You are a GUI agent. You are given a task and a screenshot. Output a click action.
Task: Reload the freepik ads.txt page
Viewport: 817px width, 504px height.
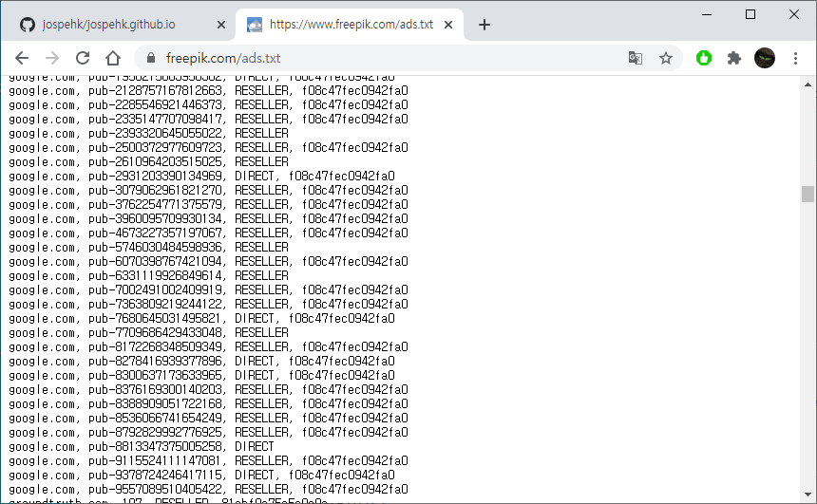coord(83,58)
